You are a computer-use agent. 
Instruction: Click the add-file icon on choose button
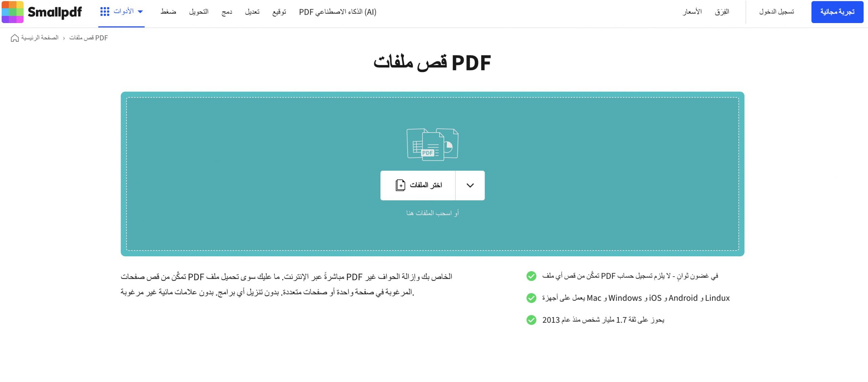[x=400, y=185]
